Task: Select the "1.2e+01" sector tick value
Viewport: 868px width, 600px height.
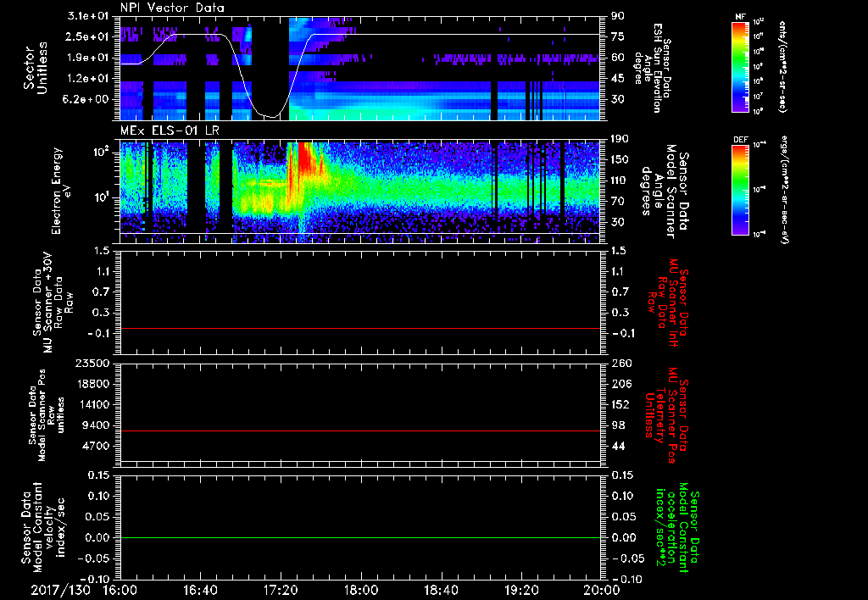Action: pyautogui.click(x=87, y=79)
